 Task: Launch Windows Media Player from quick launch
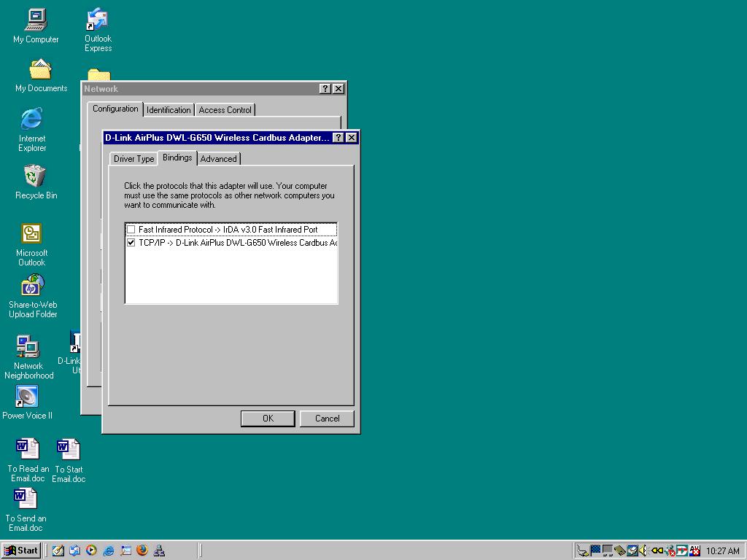tap(91, 551)
